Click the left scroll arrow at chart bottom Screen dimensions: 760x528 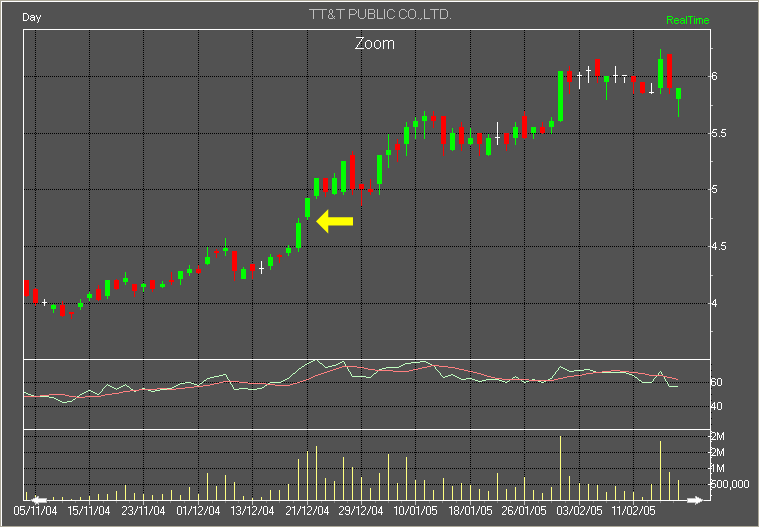tap(39, 500)
